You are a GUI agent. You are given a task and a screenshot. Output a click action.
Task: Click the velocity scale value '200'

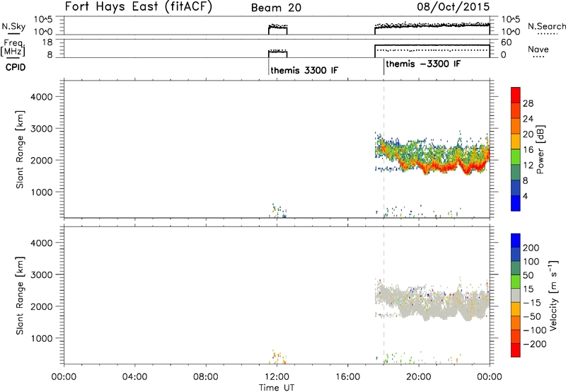coord(531,248)
